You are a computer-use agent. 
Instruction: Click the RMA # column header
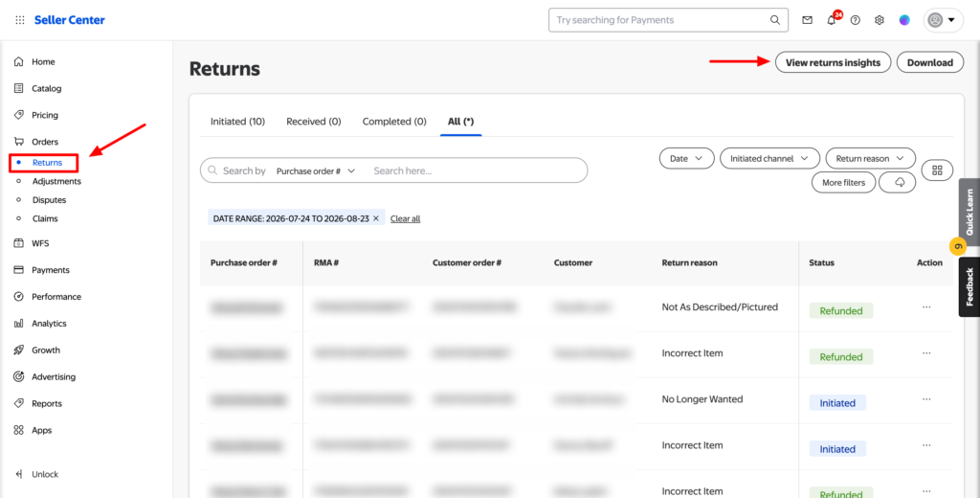[x=326, y=262]
